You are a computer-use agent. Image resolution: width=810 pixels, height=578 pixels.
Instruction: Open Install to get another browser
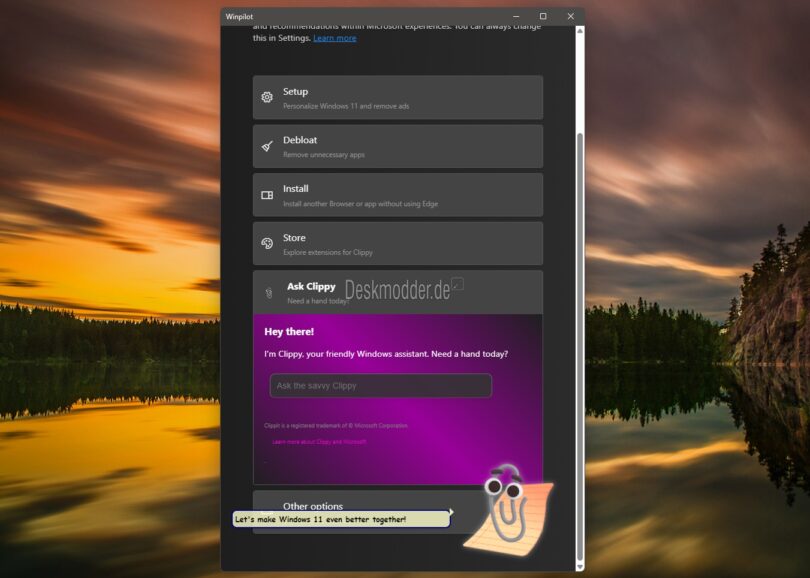[x=397, y=194]
